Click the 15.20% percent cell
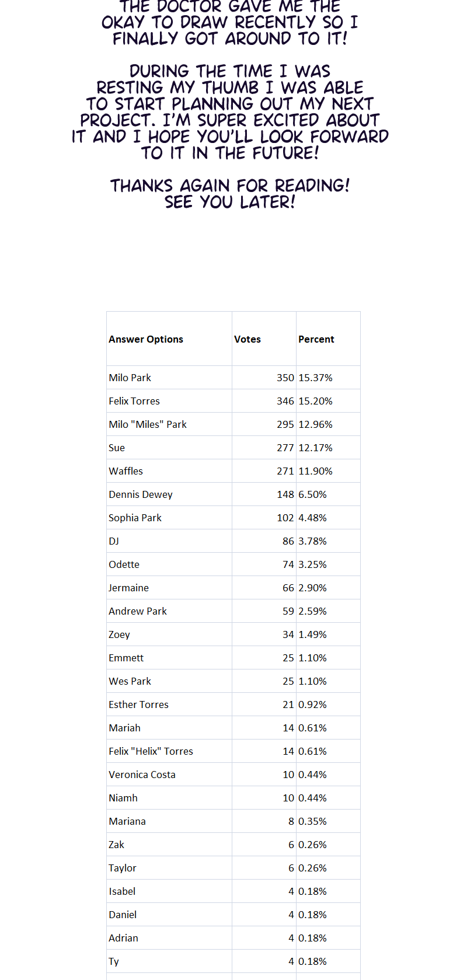 (315, 401)
